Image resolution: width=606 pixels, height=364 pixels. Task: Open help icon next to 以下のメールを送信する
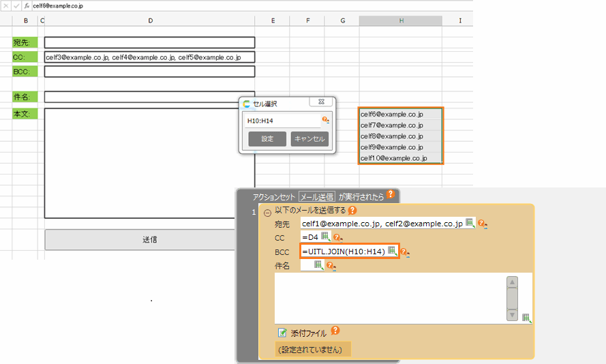point(352,210)
